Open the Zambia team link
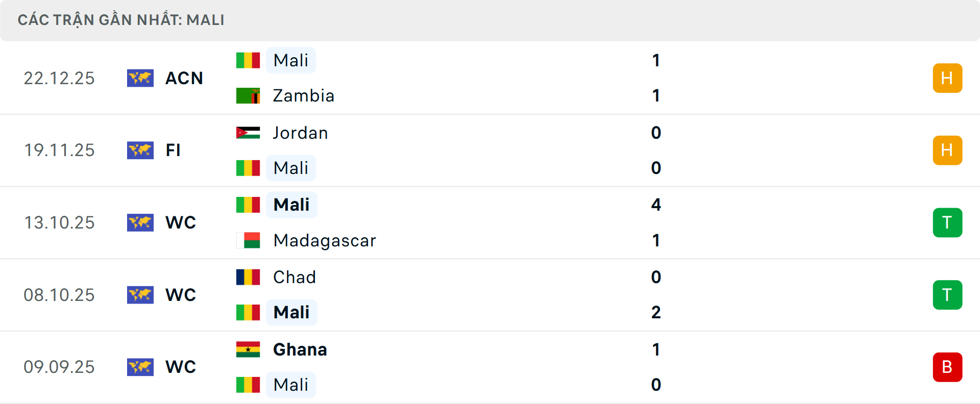This screenshot has height=404, width=980. (x=304, y=96)
